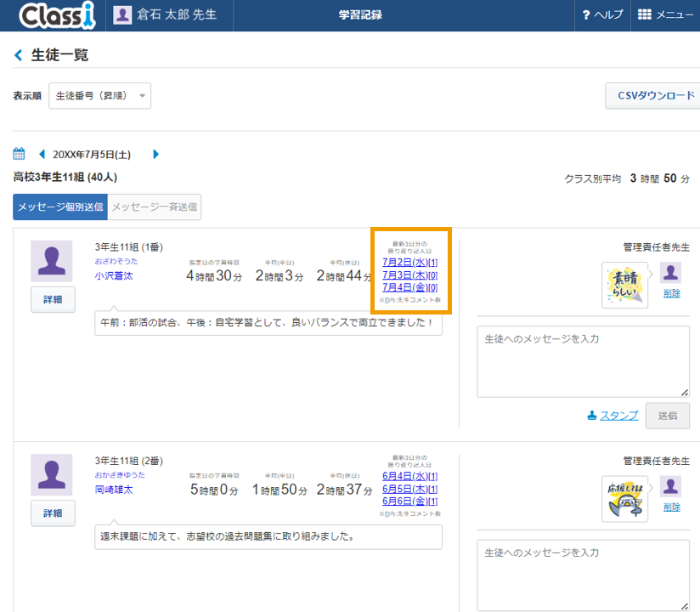
Task: Focus message input field for 小沢蒼汰
Action: (583, 361)
